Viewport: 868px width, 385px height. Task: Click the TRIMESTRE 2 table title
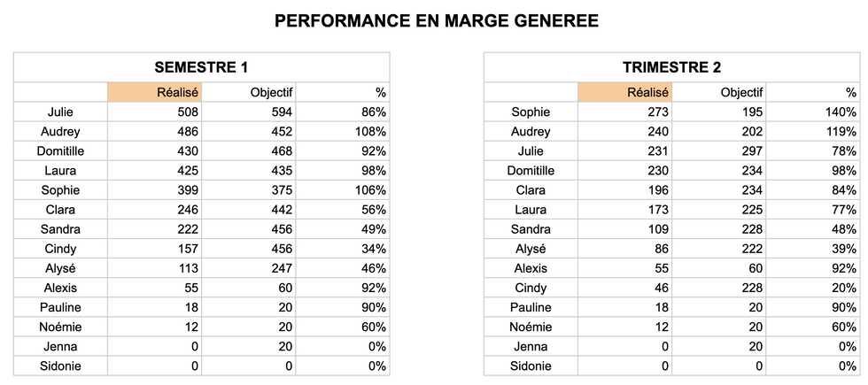coord(672,67)
